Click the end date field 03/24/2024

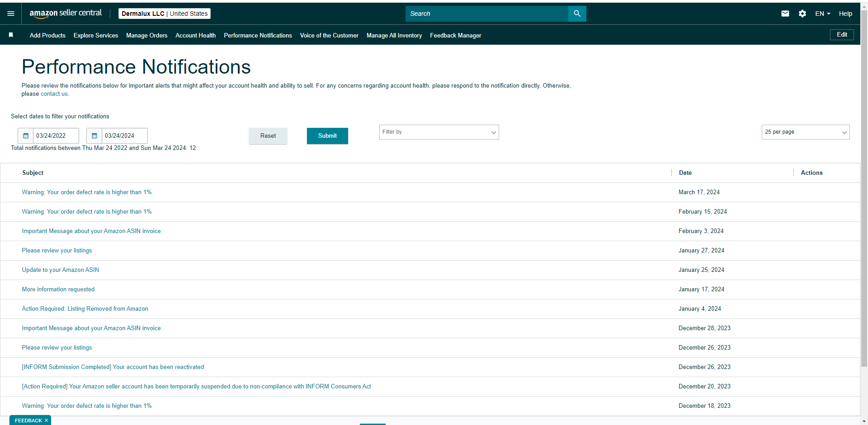(125, 135)
